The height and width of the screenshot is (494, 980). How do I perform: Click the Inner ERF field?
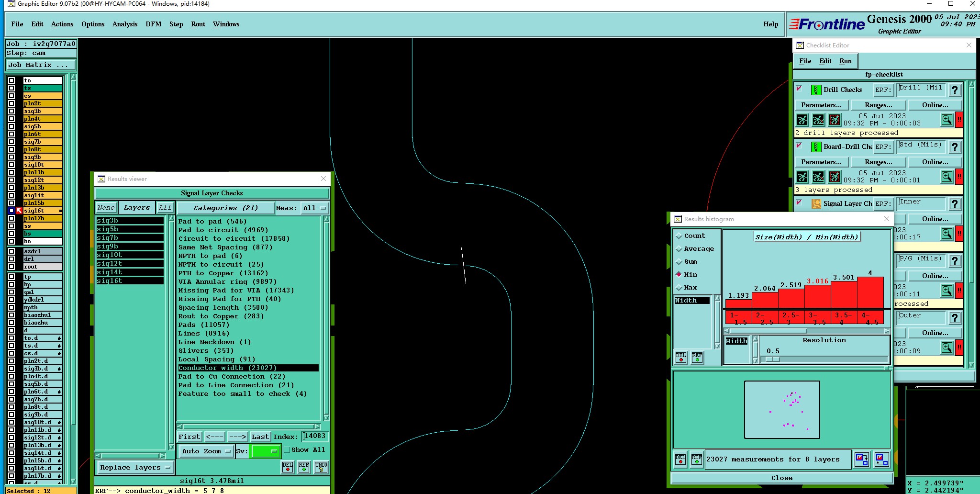(x=922, y=203)
